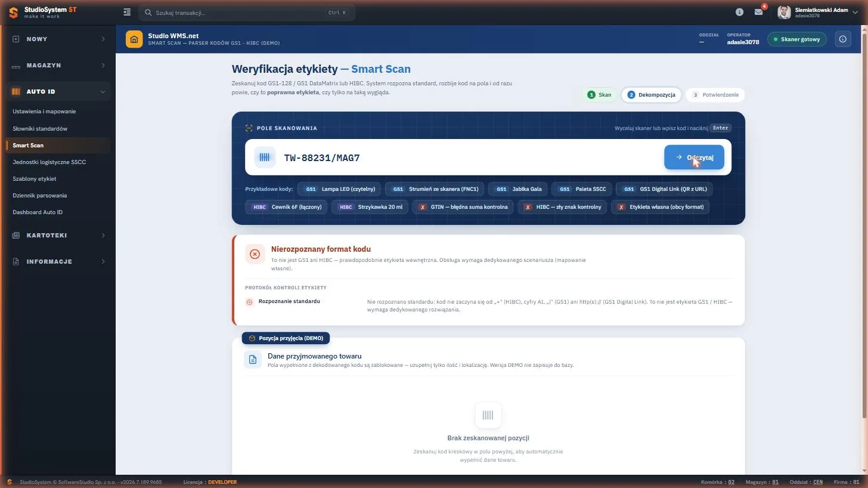This screenshot has width=868, height=488.
Task: Focus the Szukaj transakcji search field
Action: [247, 13]
